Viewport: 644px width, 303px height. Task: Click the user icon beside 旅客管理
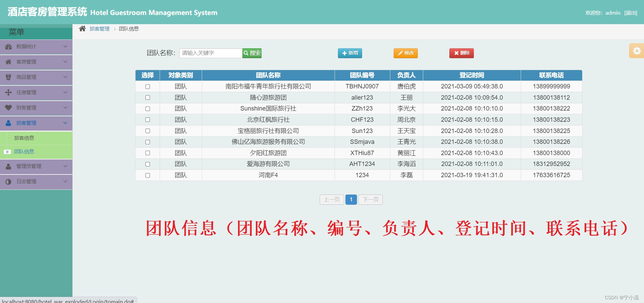(x=8, y=123)
